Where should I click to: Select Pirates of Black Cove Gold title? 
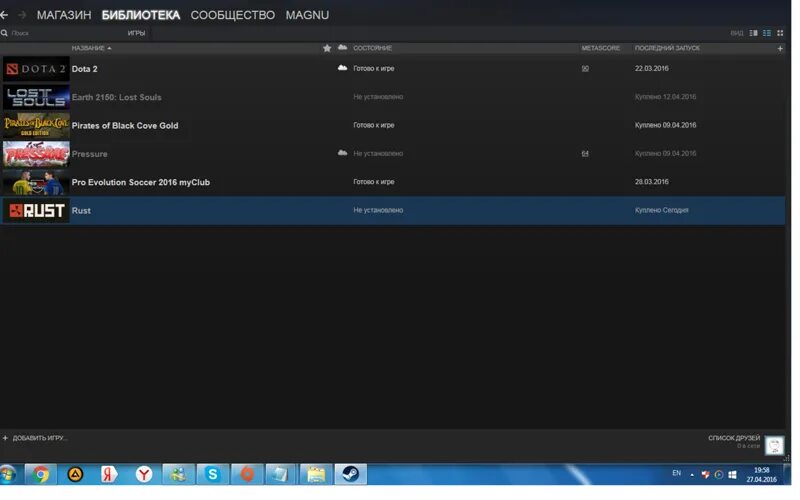[125, 126]
